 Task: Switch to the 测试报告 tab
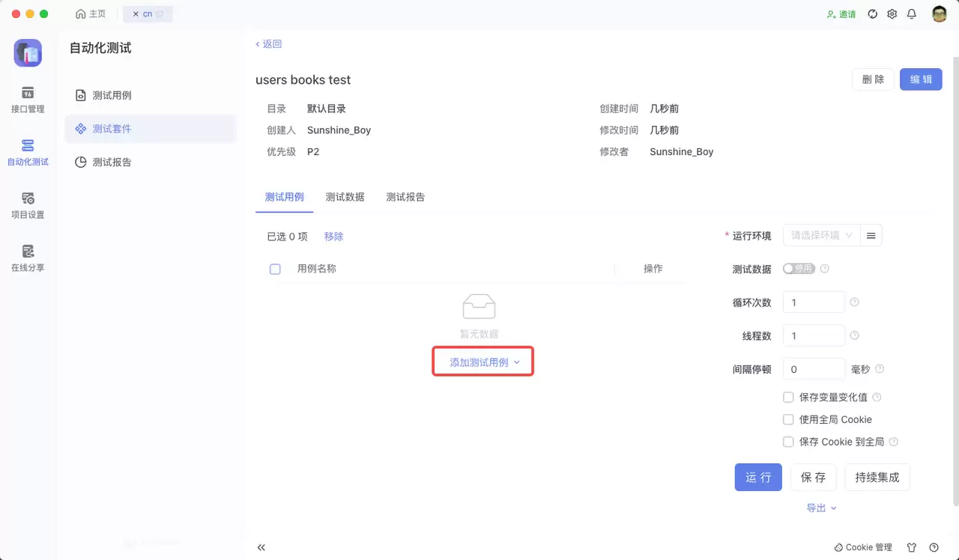(405, 197)
